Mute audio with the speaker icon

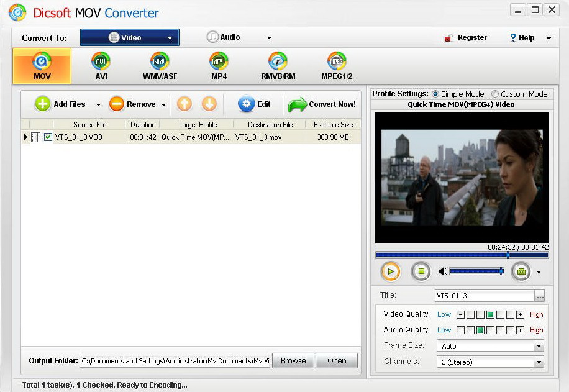(443, 271)
